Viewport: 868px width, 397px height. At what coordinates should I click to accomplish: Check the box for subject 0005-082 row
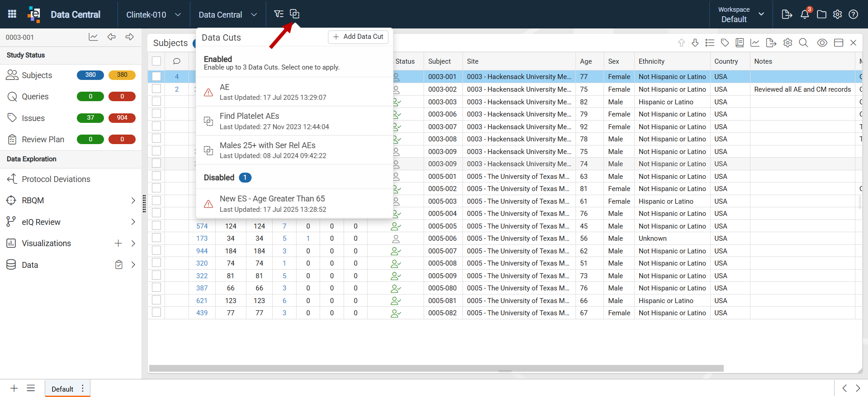pyautogui.click(x=156, y=312)
